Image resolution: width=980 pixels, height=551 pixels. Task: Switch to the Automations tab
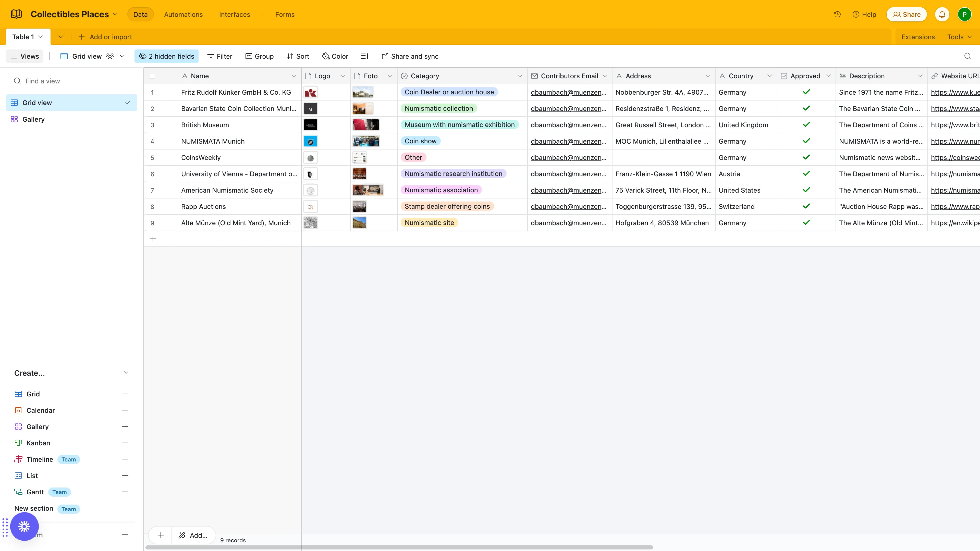click(x=183, y=15)
